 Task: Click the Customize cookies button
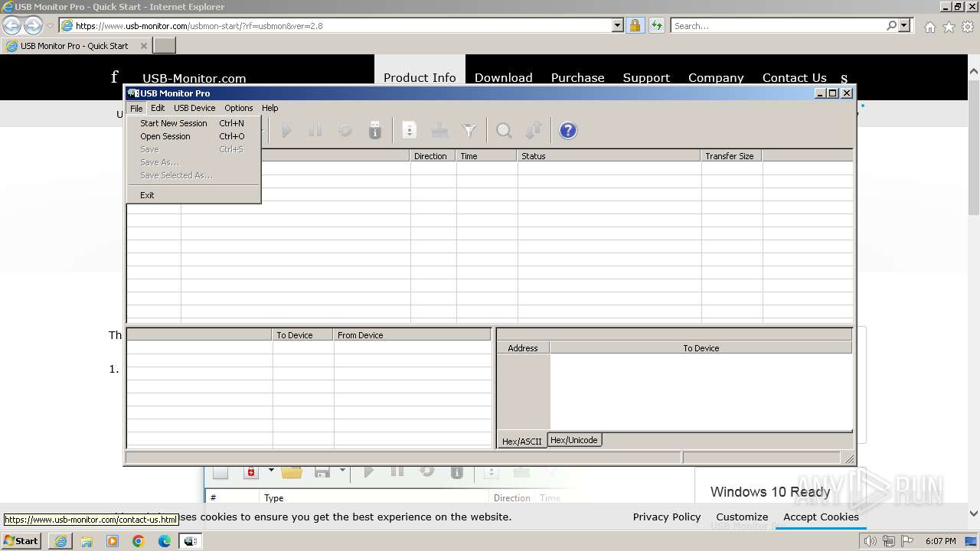pyautogui.click(x=742, y=517)
